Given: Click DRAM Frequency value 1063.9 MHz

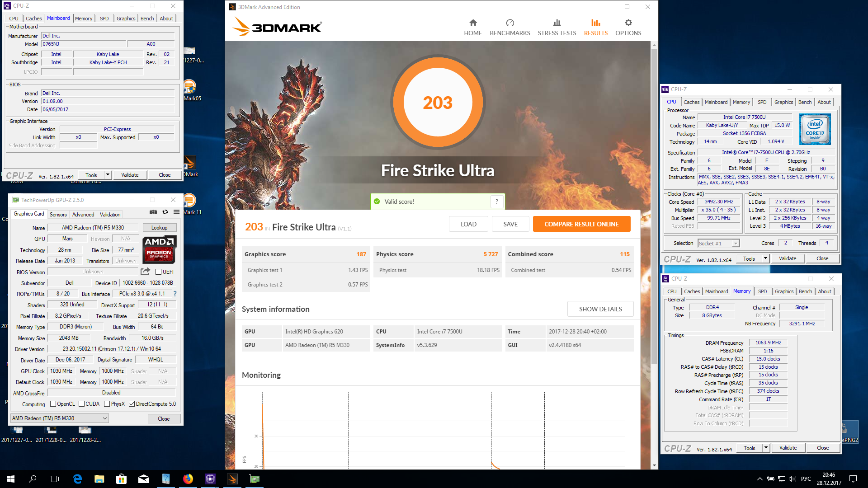Looking at the screenshot, I should (x=768, y=343).
